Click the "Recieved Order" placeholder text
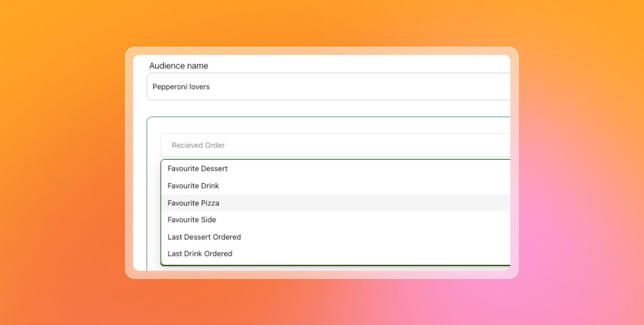The image size is (644, 325). [x=198, y=145]
